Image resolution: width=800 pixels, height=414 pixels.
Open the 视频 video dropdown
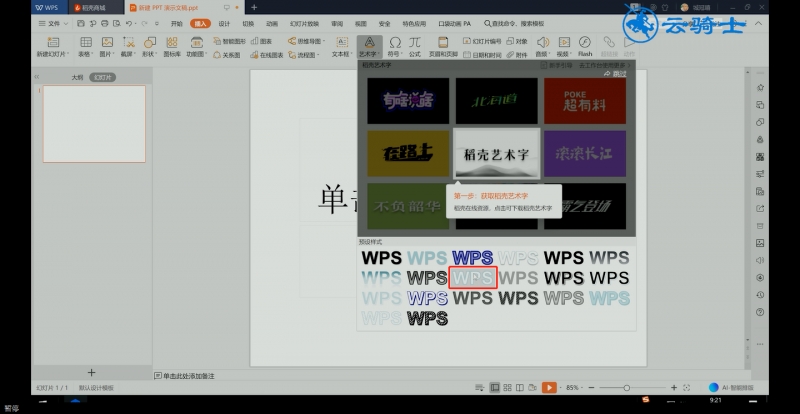pos(564,46)
